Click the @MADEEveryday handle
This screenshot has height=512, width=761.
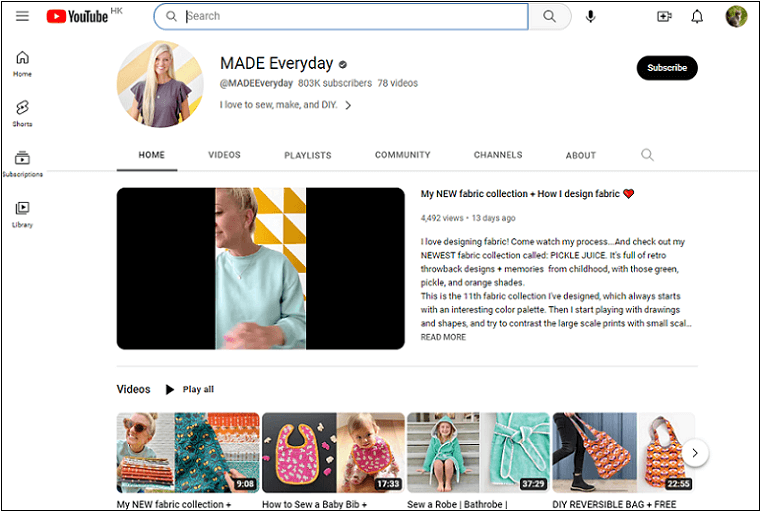click(256, 83)
